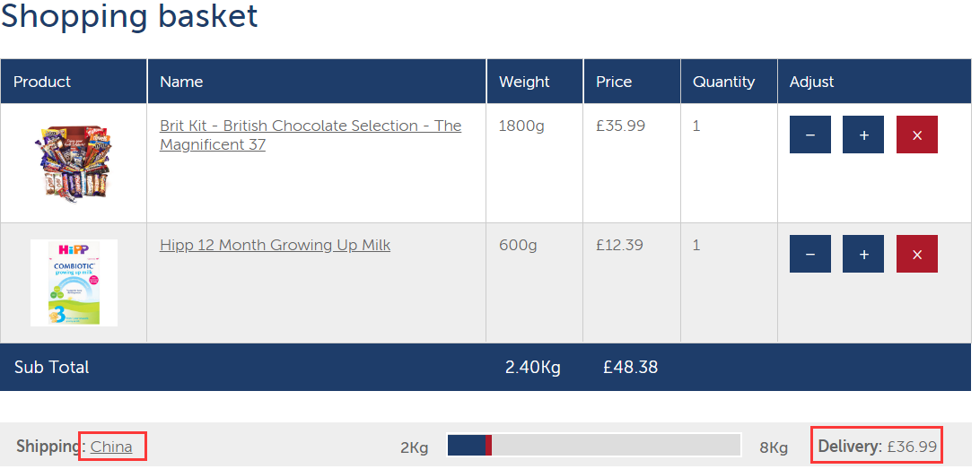This screenshot has height=469, width=980.
Task: Click the Product column header
Action: tap(42, 82)
